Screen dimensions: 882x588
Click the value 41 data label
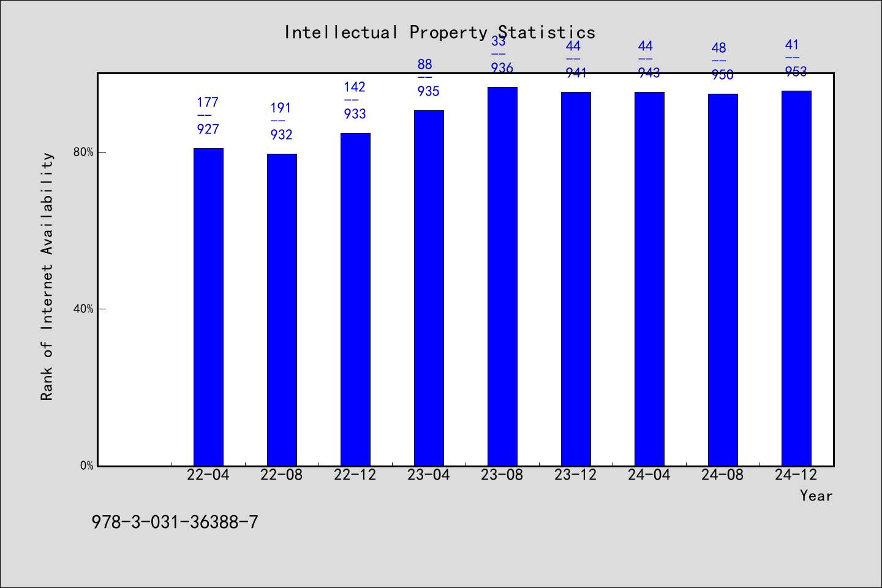[792, 45]
